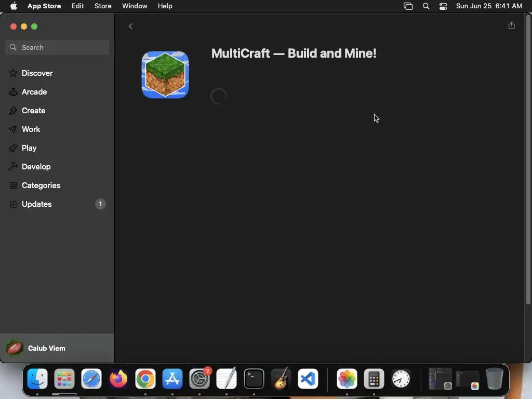
Task: Open Launchpad from the Dock
Action: [x=64, y=378]
